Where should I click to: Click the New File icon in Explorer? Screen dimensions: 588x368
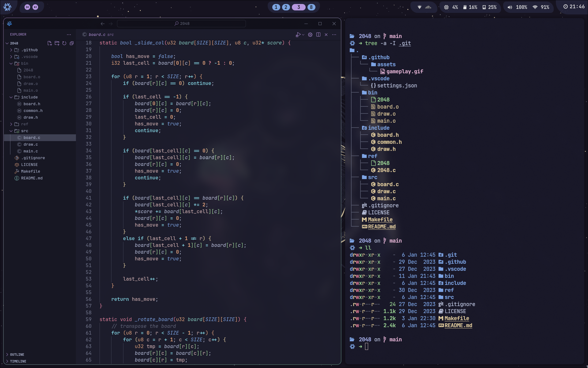(x=50, y=43)
